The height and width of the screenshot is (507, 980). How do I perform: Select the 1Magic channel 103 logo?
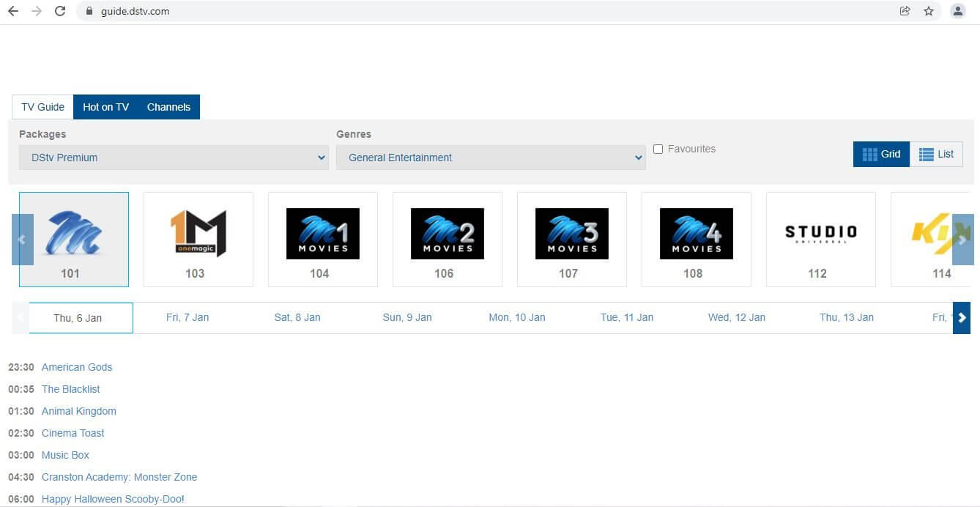click(198, 240)
